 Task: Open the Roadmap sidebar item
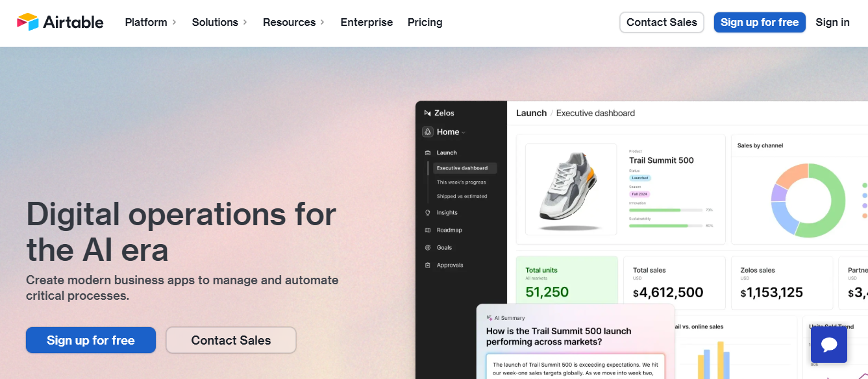(449, 230)
